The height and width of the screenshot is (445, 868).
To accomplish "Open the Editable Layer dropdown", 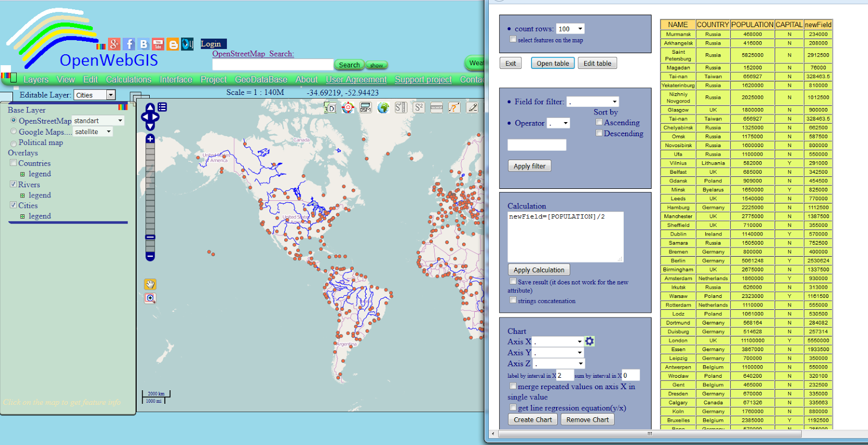I will 94,95.
